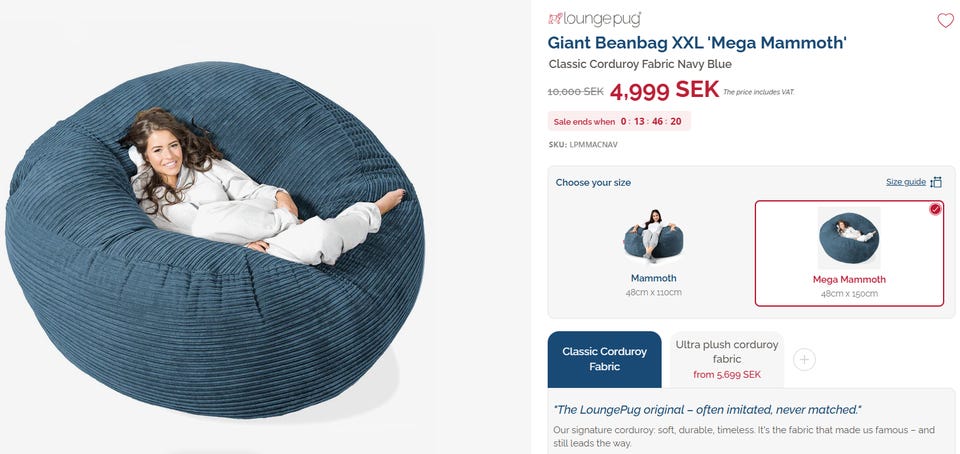Image resolution: width=960 pixels, height=454 pixels.
Task: Click the Mega Mammoth beanbag thumbnail image
Action: tap(849, 238)
